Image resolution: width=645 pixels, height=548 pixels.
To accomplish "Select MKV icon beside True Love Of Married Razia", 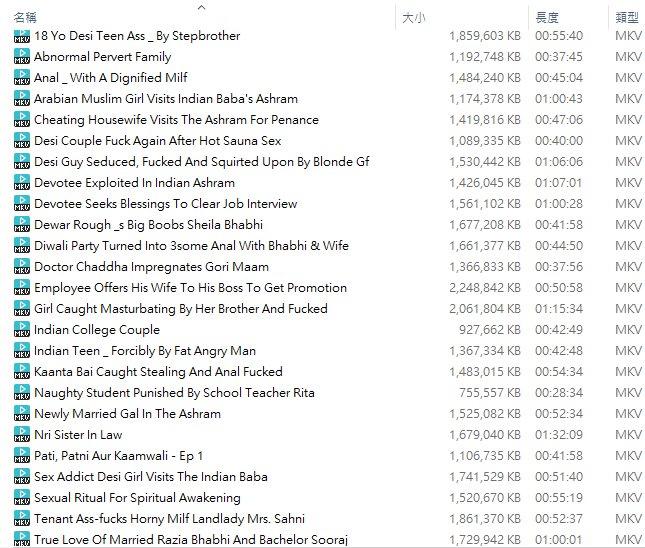I will coord(22,539).
